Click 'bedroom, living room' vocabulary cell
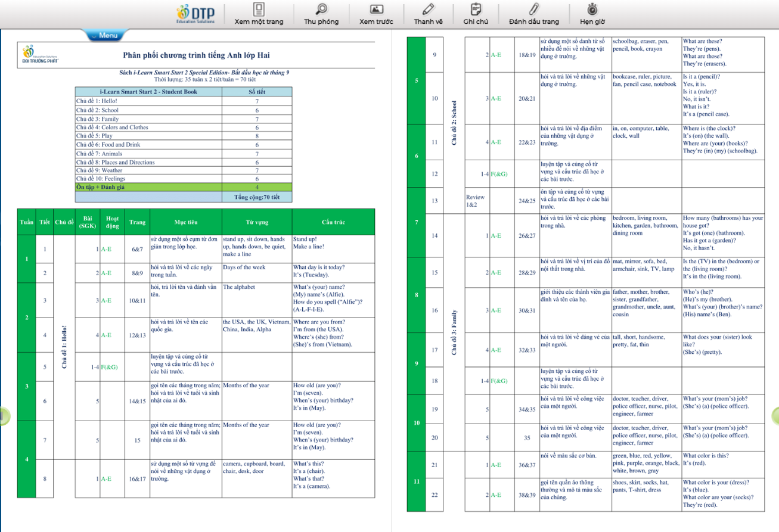The height and width of the screenshot is (532, 779). (x=647, y=235)
